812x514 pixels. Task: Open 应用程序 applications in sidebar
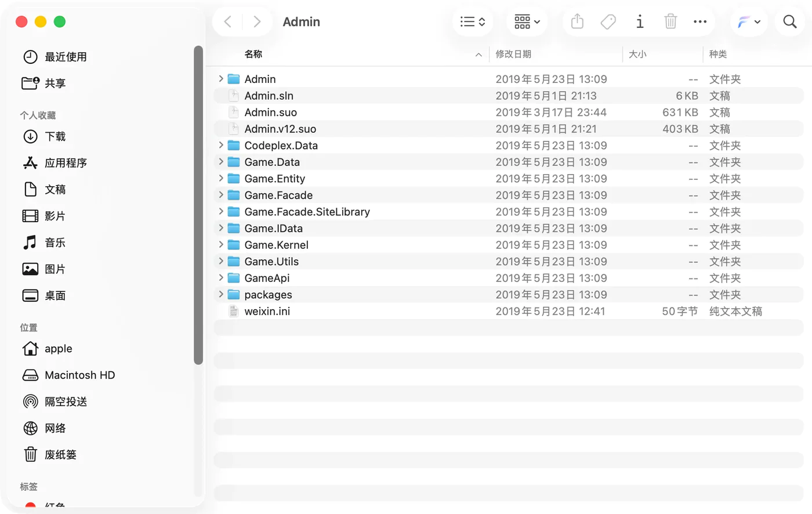pos(54,163)
